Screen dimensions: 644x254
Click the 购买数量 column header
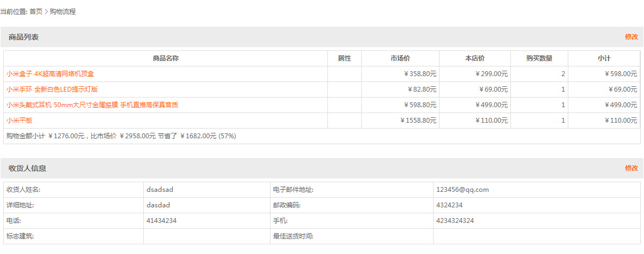[x=539, y=58]
